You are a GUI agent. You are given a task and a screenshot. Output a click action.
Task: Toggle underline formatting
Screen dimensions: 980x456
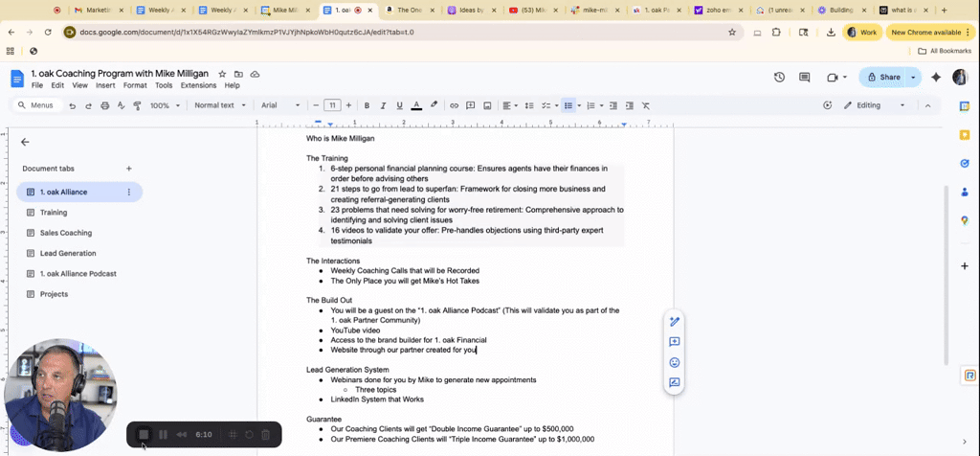[399, 105]
